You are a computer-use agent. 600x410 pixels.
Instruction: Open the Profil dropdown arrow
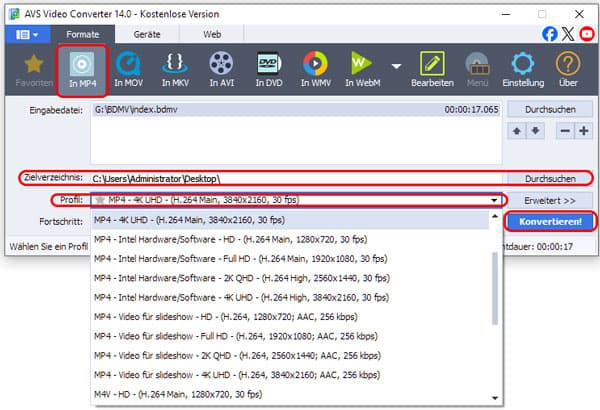coord(494,200)
